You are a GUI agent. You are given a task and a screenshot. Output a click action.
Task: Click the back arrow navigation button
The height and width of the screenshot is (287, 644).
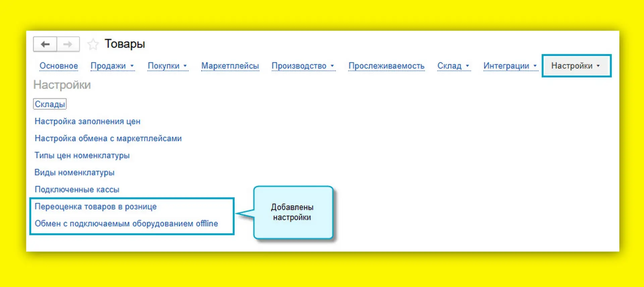tap(45, 44)
